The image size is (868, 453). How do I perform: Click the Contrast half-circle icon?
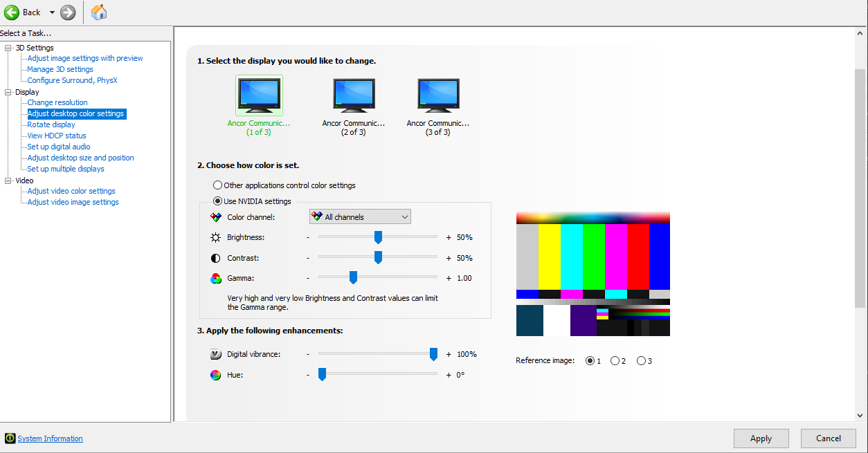click(x=215, y=258)
